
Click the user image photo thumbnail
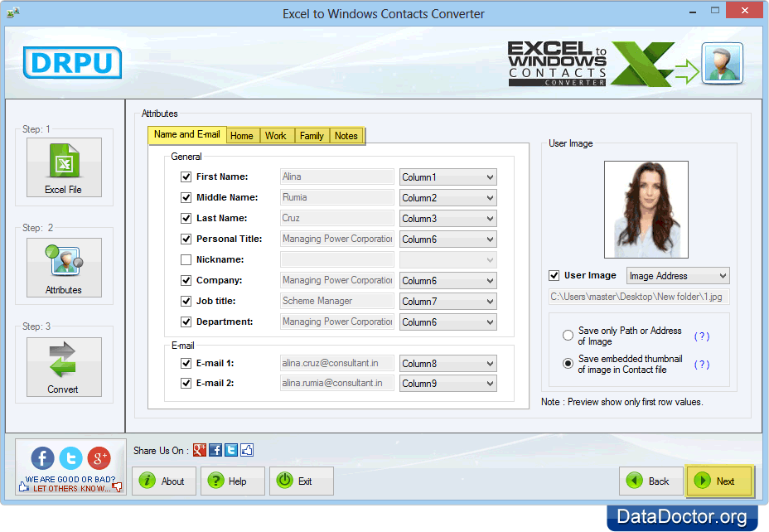click(x=646, y=210)
